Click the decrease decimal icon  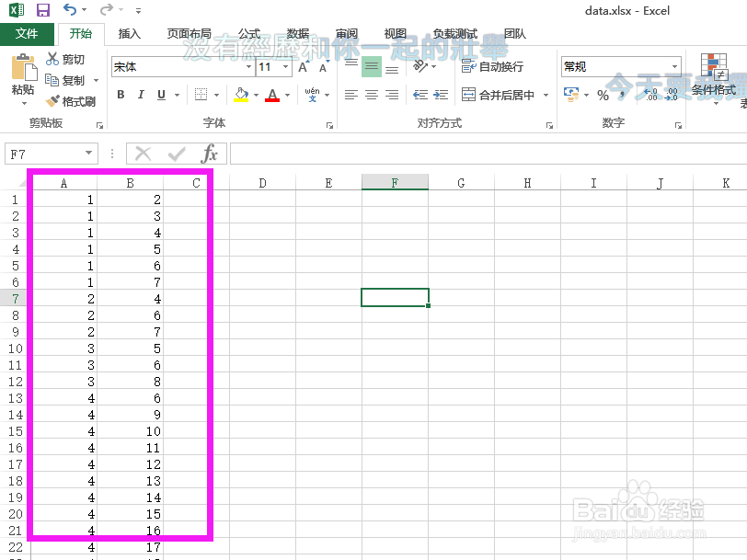click(x=672, y=95)
